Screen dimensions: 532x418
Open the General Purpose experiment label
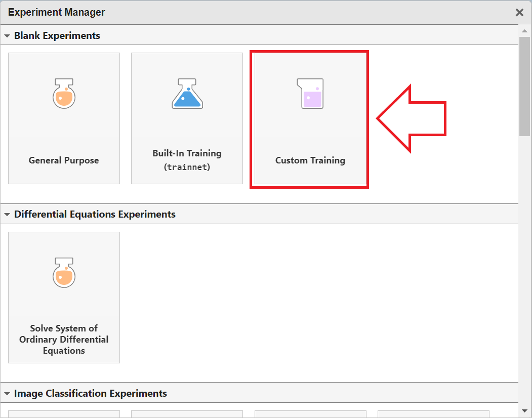64,160
